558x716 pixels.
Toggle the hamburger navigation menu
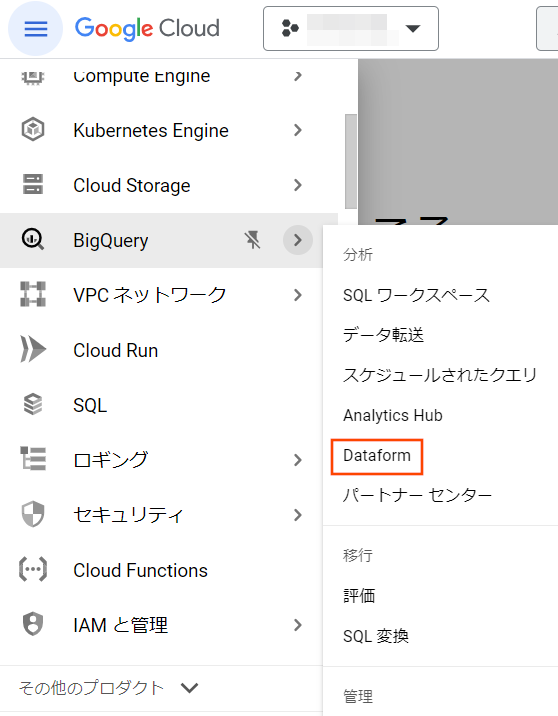tap(36, 29)
